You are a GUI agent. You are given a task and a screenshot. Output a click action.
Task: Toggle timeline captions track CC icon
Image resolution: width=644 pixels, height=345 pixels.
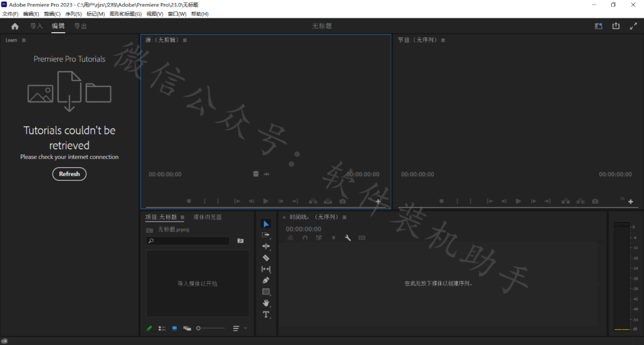pos(362,238)
